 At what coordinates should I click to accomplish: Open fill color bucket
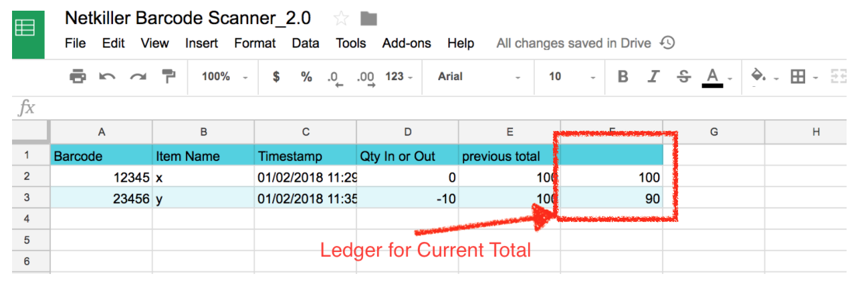(758, 76)
